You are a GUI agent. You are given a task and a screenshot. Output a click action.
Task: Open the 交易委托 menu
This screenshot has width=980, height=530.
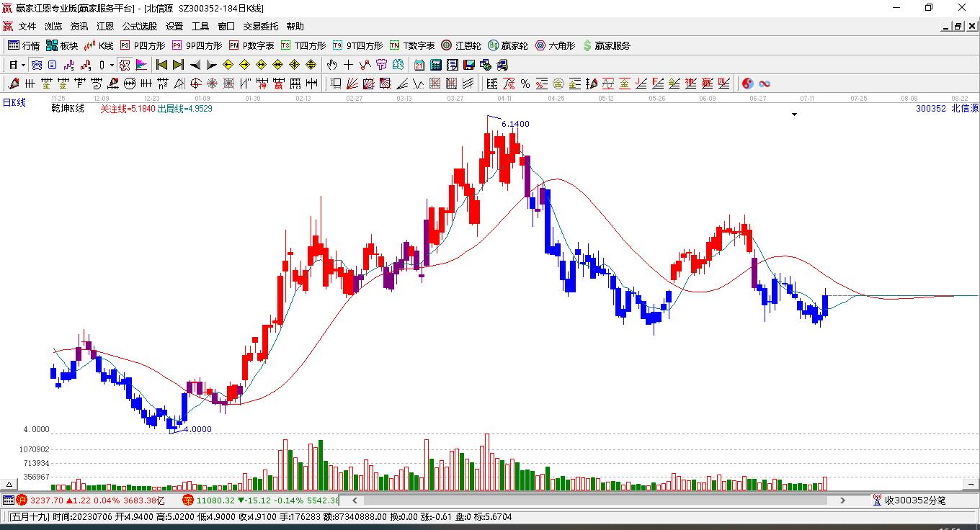coord(260,27)
